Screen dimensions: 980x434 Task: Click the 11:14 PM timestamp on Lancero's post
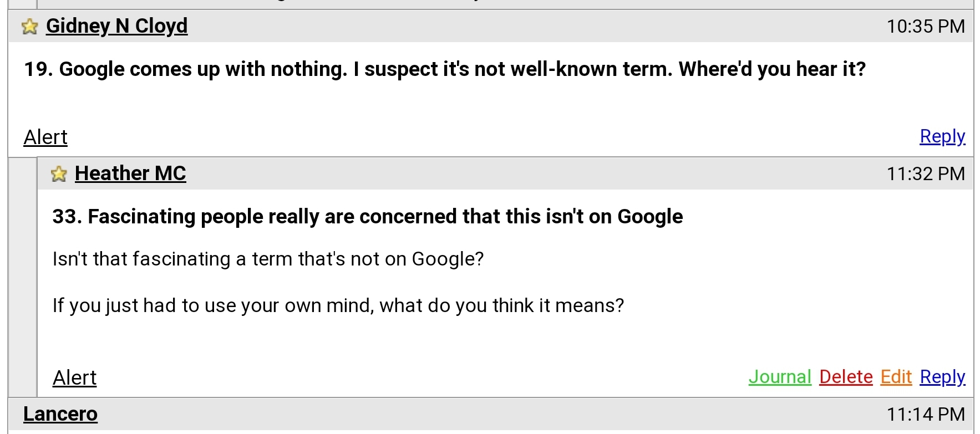pyautogui.click(x=925, y=415)
